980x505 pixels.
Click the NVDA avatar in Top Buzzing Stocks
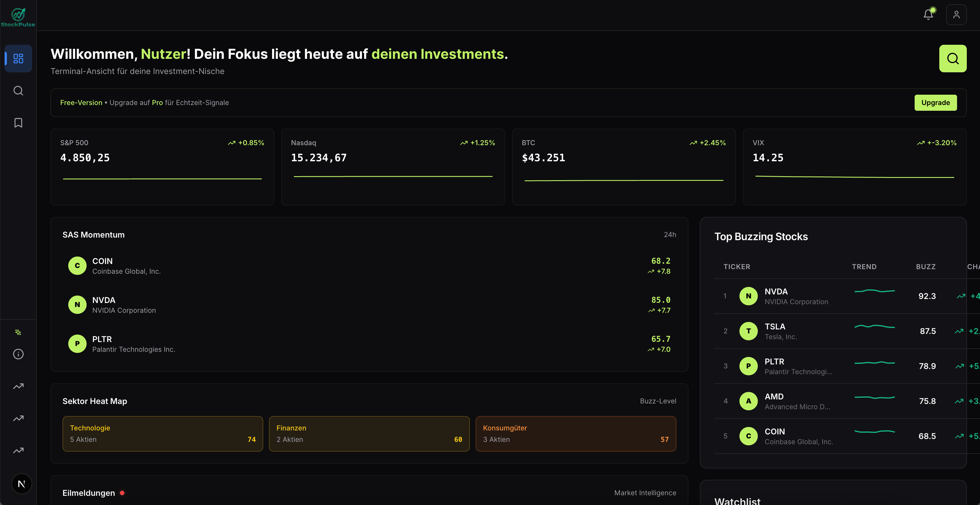748,296
